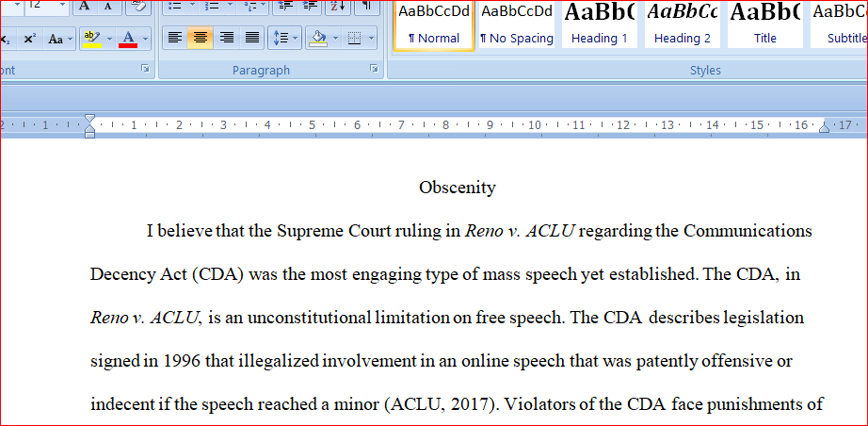Image resolution: width=868 pixels, height=426 pixels.
Task: Open the shading color dropdown arrow
Action: point(336,39)
